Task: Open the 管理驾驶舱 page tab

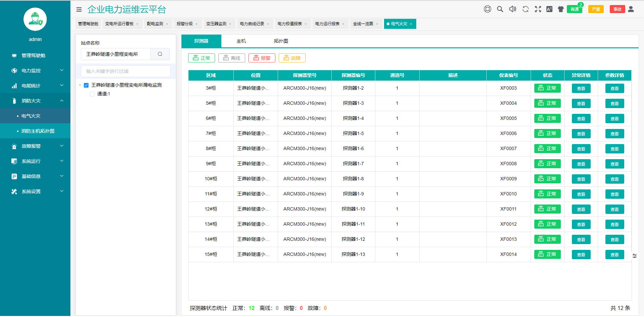Action: (88, 24)
